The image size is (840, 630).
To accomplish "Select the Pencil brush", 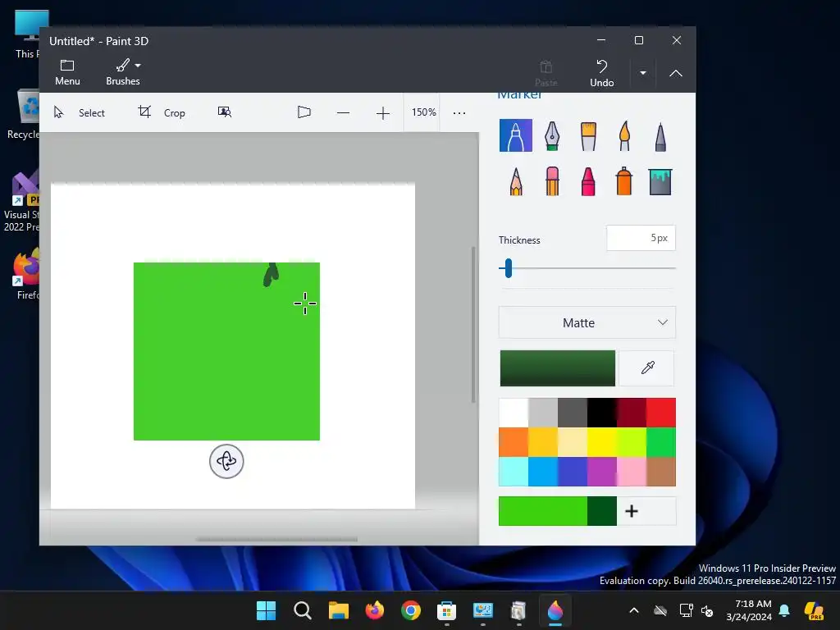I will tap(516, 181).
